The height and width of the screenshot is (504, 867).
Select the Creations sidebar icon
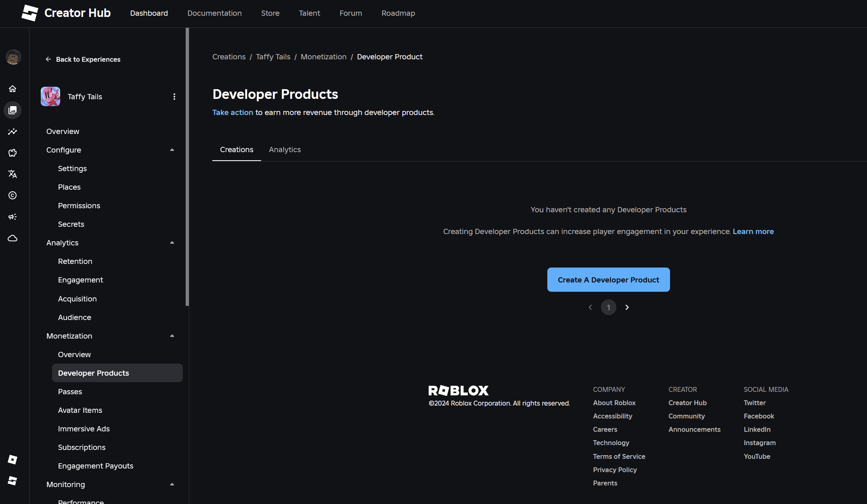pyautogui.click(x=13, y=110)
